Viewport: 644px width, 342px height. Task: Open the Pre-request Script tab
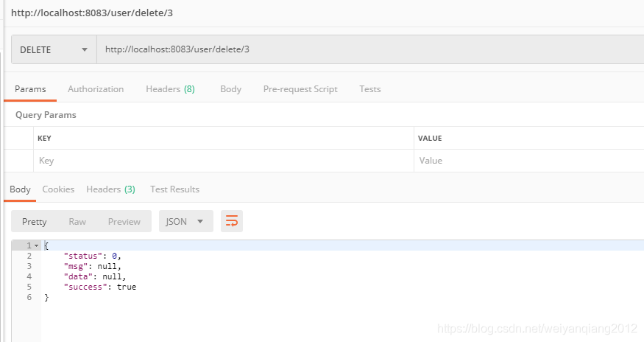[x=300, y=89]
